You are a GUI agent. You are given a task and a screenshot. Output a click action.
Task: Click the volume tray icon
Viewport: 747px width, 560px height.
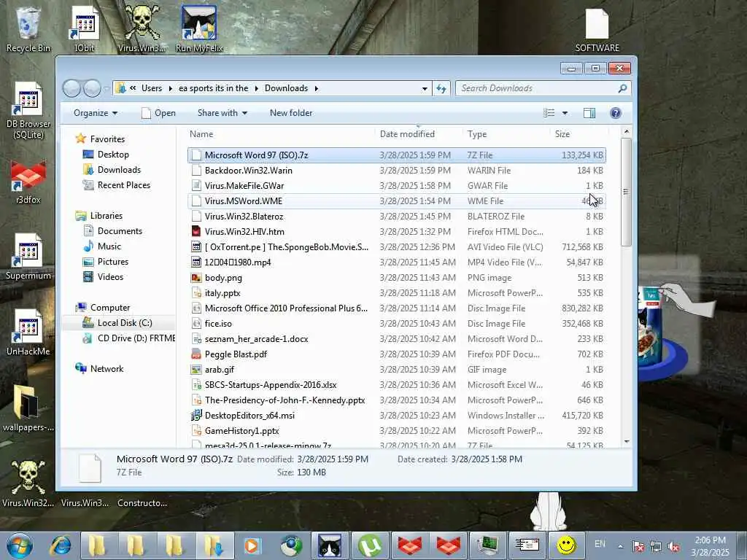pos(673,547)
